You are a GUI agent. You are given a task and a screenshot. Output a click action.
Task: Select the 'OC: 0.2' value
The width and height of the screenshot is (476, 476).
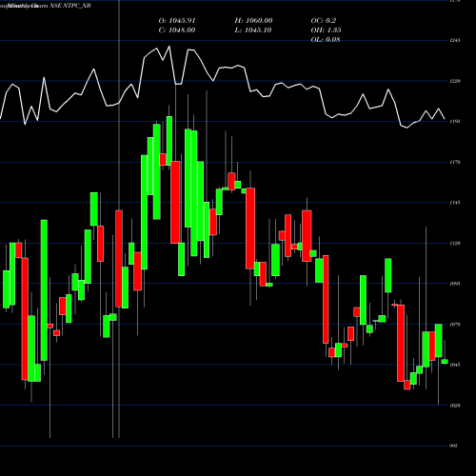(x=323, y=21)
